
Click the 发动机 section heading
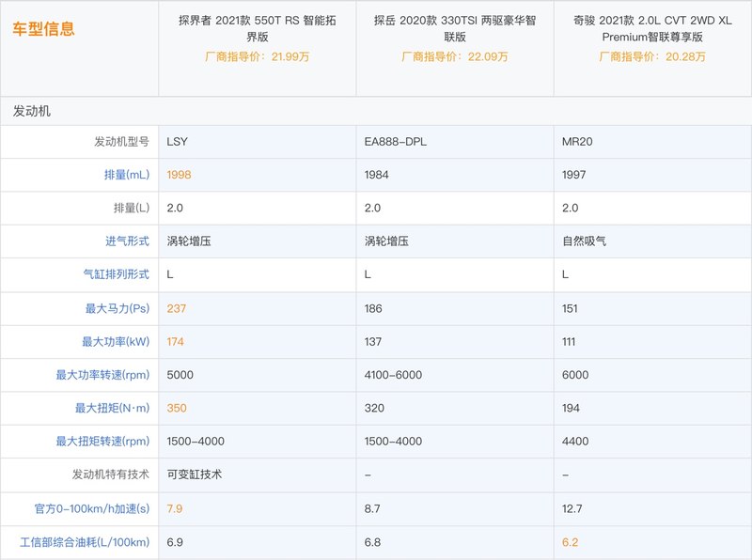tap(32, 111)
